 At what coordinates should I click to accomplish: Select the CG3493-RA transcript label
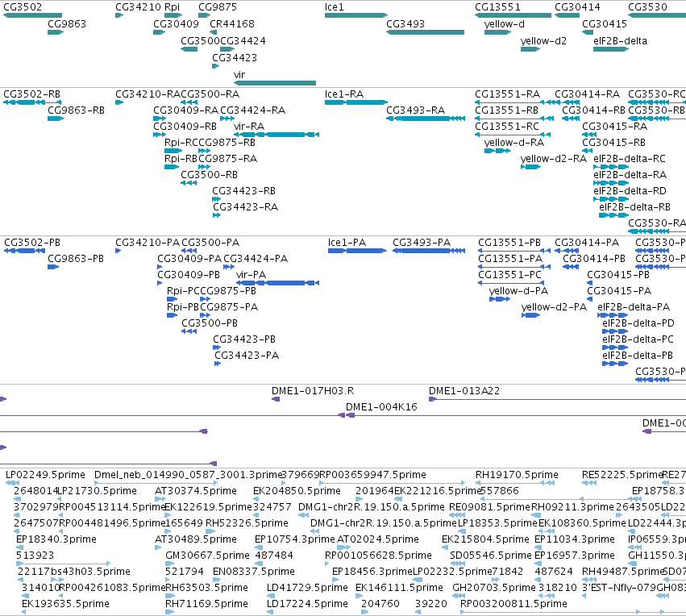[415, 110]
